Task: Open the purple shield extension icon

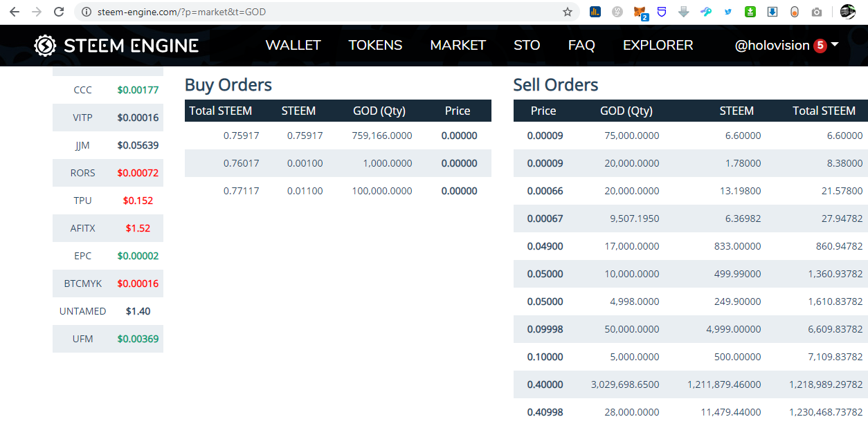Action: coord(662,12)
